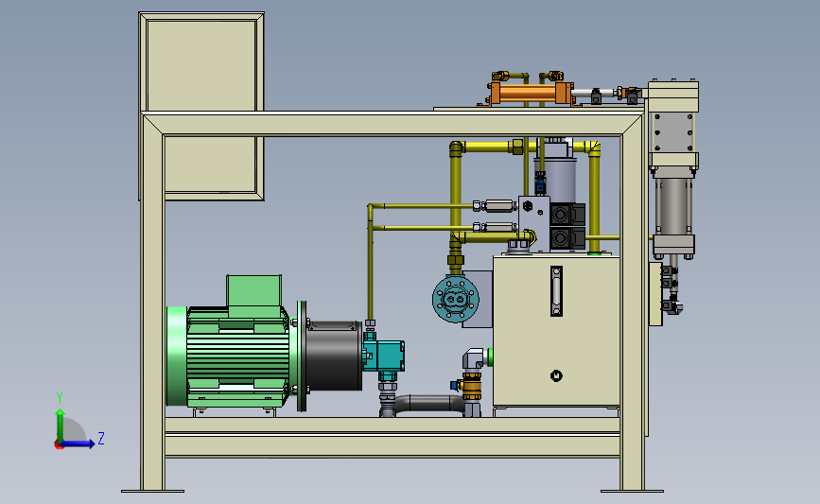
Task: Pick the large motor mounting flange disc
Action: coord(302,356)
